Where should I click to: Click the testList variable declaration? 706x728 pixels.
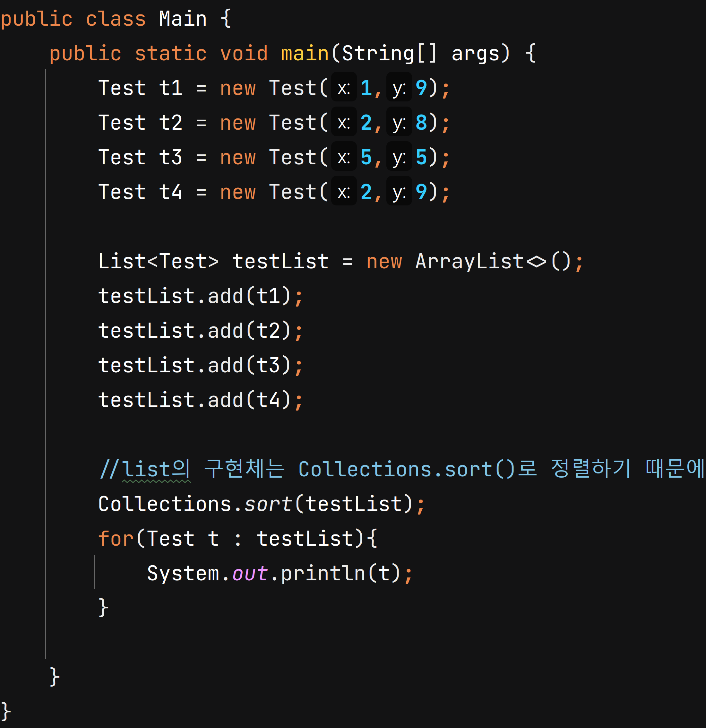pos(280,262)
